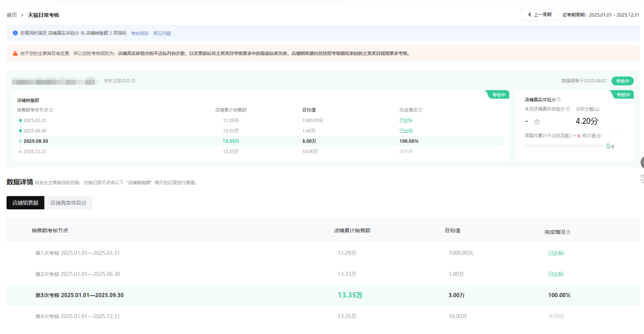Screen dimensions: 644x334
Task: Click green 考核中 status badge near update date
Action: tap(622, 81)
